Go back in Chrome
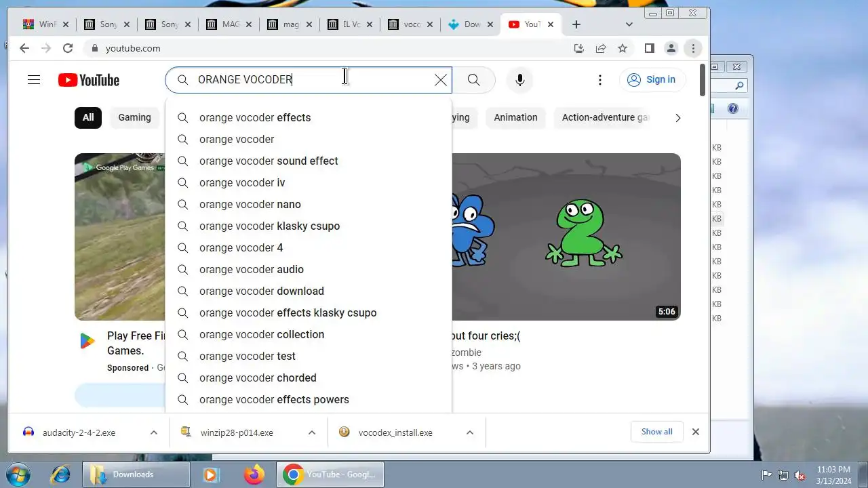 (x=24, y=48)
